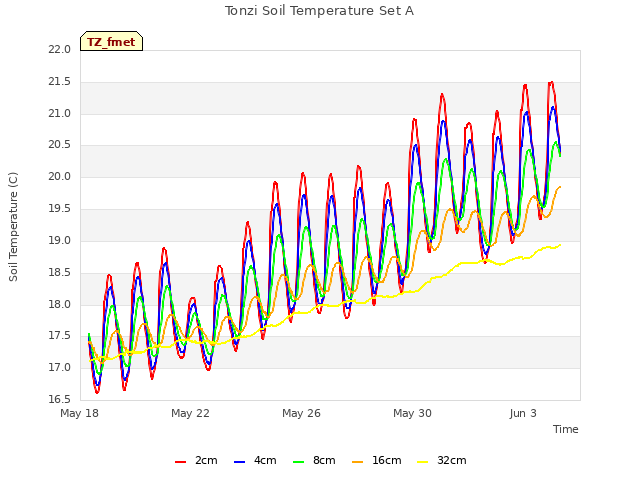Click the 20.5 y-axis tick label
This screenshot has height=480, width=640.
(x=60, y=145)
